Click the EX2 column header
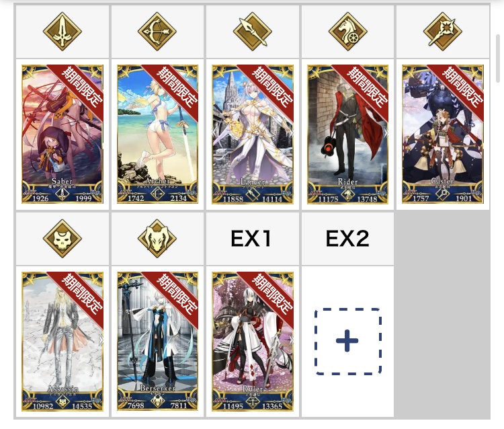 [347, 239]
